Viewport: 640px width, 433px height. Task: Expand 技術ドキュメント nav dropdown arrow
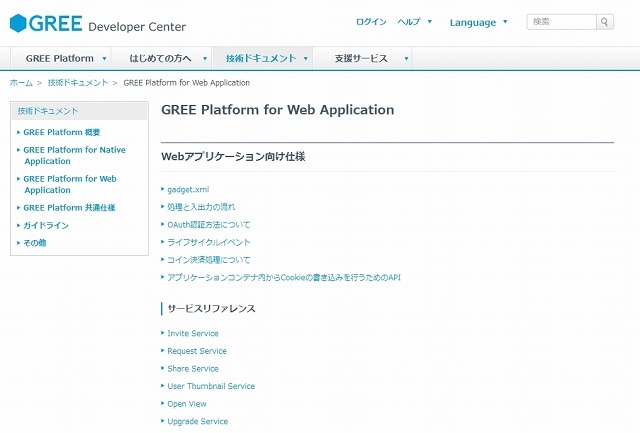305,59
